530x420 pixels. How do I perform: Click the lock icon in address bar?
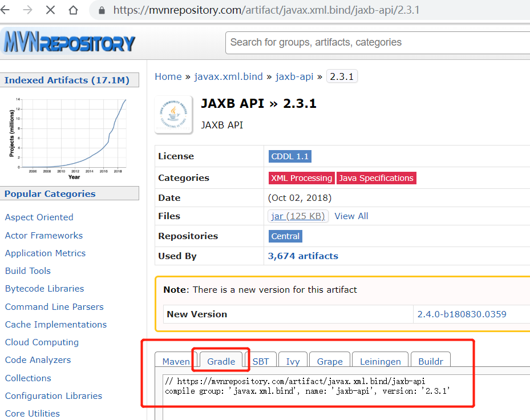click(x=102, y=10)
